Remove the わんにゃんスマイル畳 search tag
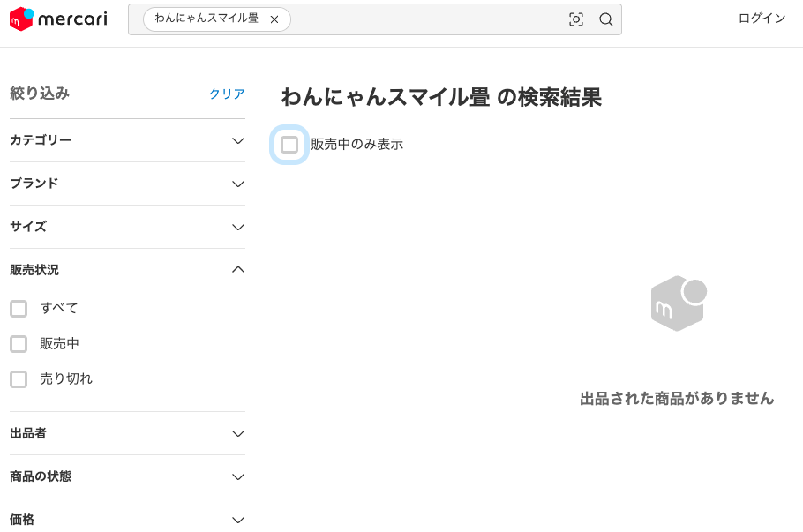 click(x=274, y=19)
